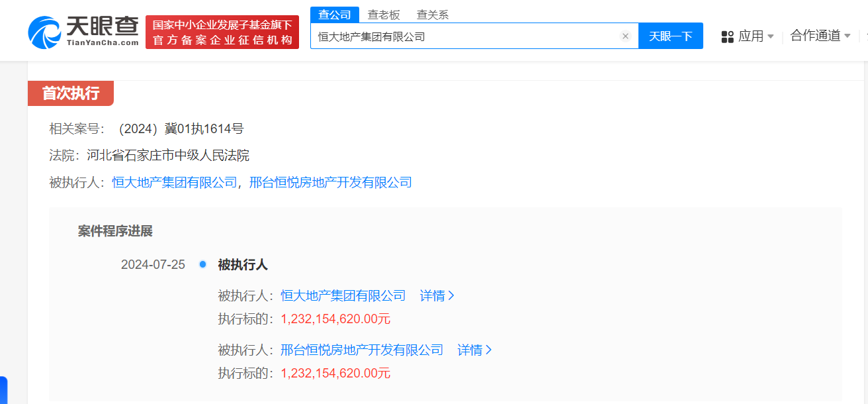Click the 国家中小企业发展子基金 red badge

point(222,31)
